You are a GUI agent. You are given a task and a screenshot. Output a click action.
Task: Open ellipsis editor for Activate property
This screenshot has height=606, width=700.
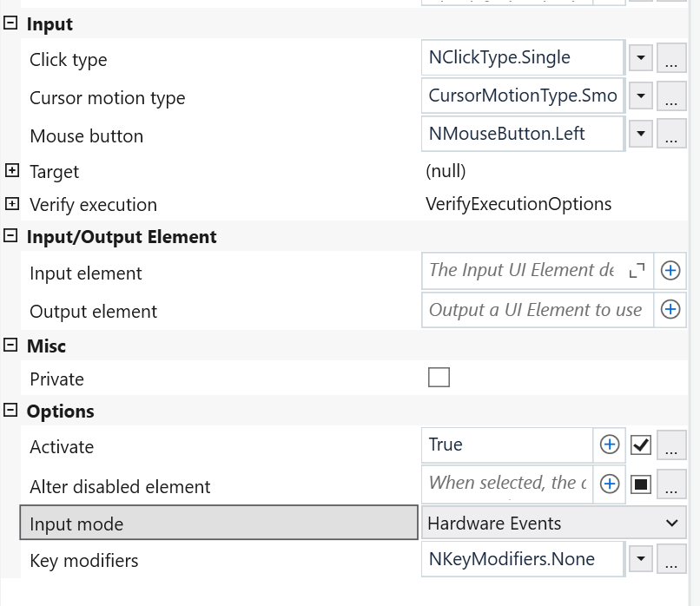tap(670, 446)
